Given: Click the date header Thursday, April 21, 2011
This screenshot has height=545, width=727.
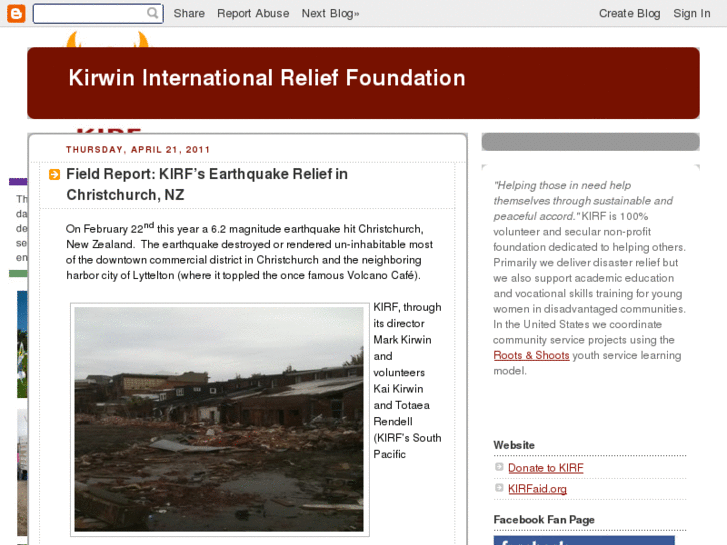Looking at the screenshot, I should click(138, 150).
